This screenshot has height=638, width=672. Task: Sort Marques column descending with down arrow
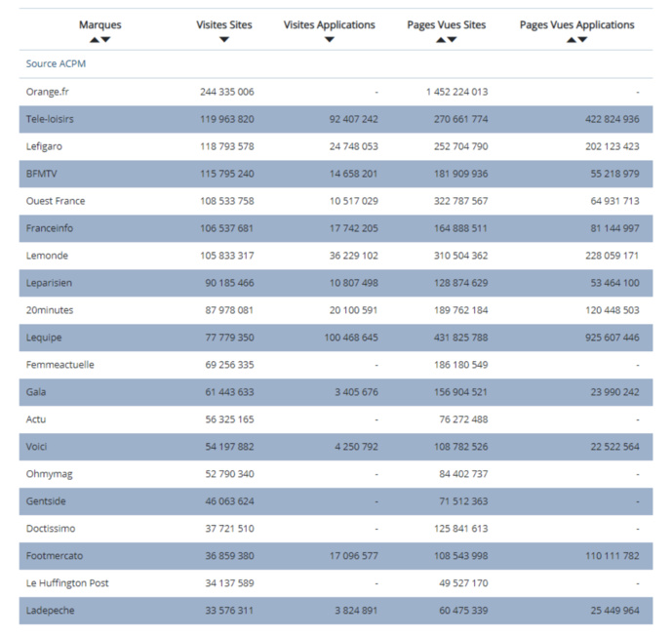pyautogui.click(x=106, y=40)
